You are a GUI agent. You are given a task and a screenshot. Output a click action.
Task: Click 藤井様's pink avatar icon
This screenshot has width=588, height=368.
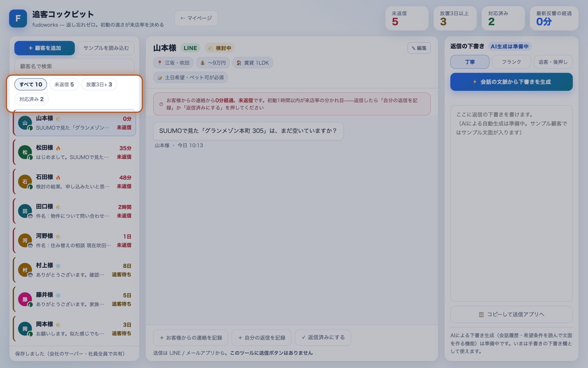coord(25,299)
